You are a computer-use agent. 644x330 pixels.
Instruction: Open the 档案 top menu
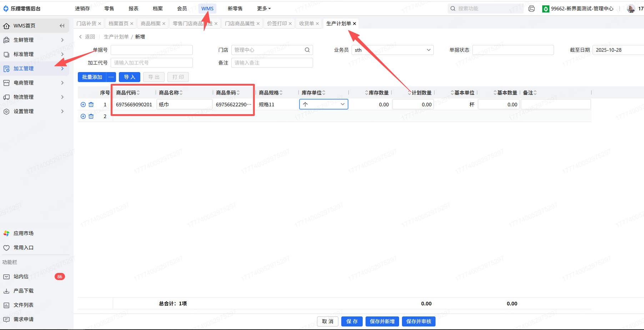[x=158, y=9]
